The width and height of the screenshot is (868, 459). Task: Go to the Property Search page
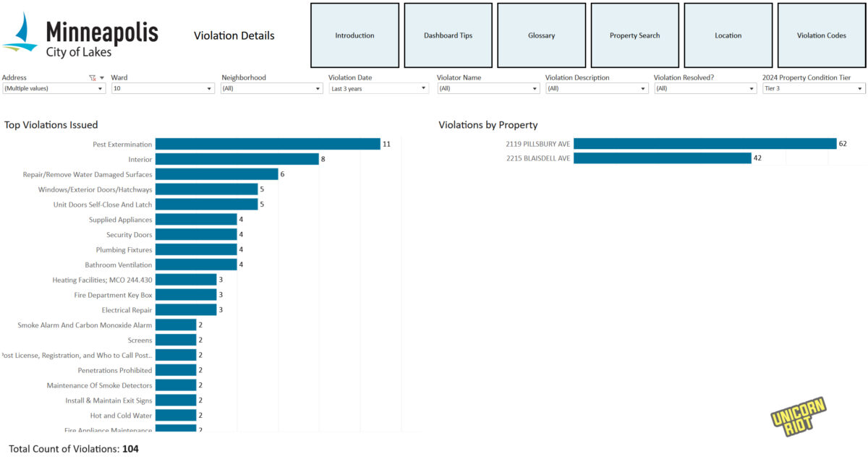click(x=634, y=35)
